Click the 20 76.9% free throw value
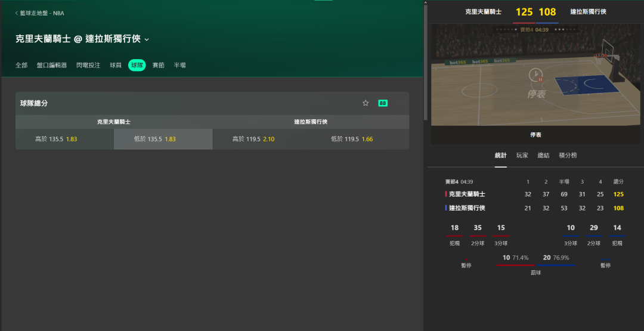This screenshot has height=331, width=644. tap(555, 258)
